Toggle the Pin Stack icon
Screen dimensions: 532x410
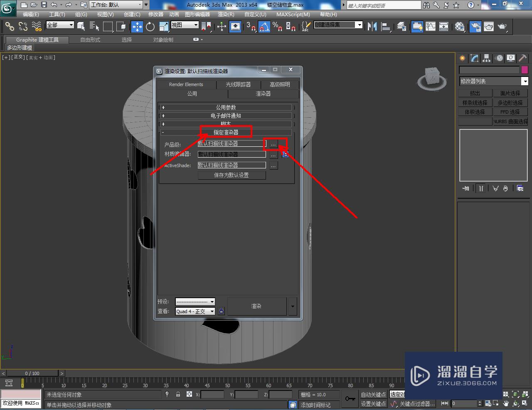(465, 188)
